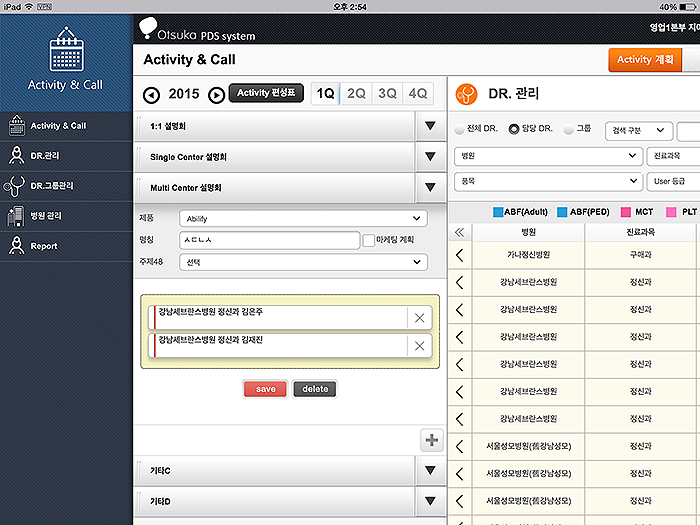The height and width of the screenshot is (525, 700).
Task: Switch to the 4Q tab
Action: click(418, 93)
